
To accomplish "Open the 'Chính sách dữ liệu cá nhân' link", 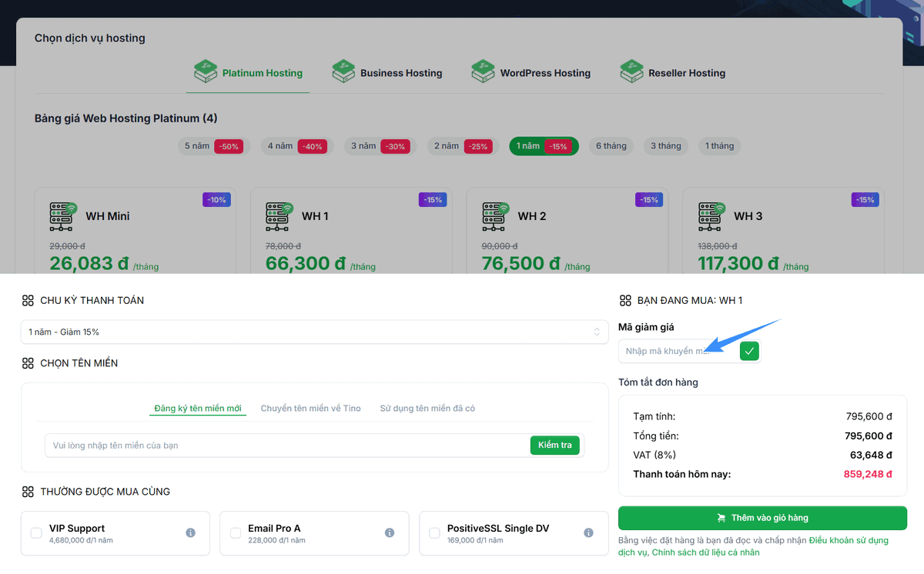I will [x=707, y=552].
